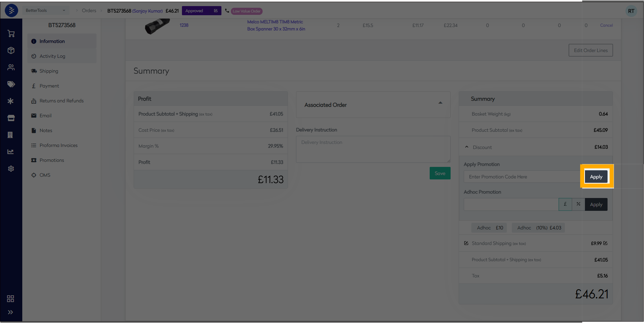
Task: Go to Returns and Refunds section
Action: 61,101
